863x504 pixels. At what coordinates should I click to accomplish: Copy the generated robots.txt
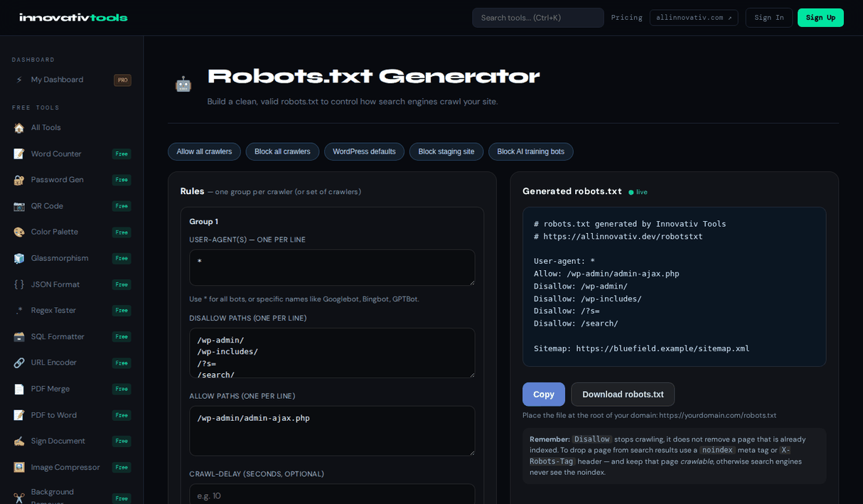click(x=544, y=395)
